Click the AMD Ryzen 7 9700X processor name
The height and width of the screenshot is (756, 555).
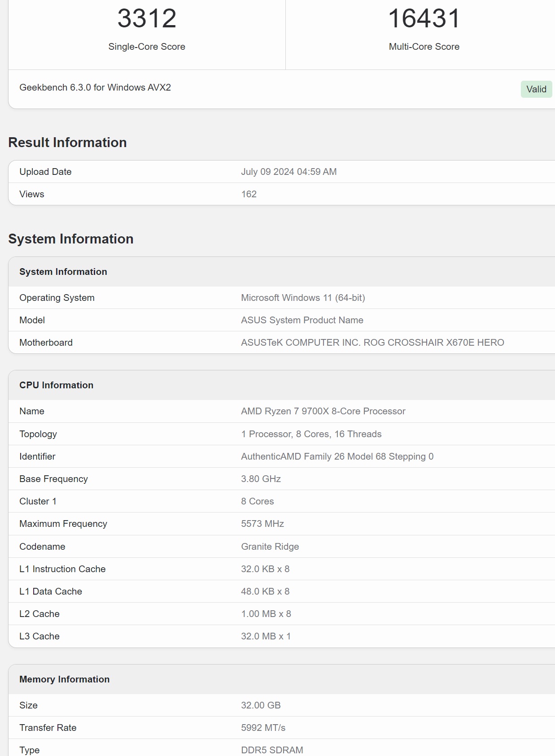[x=323, y=411]
